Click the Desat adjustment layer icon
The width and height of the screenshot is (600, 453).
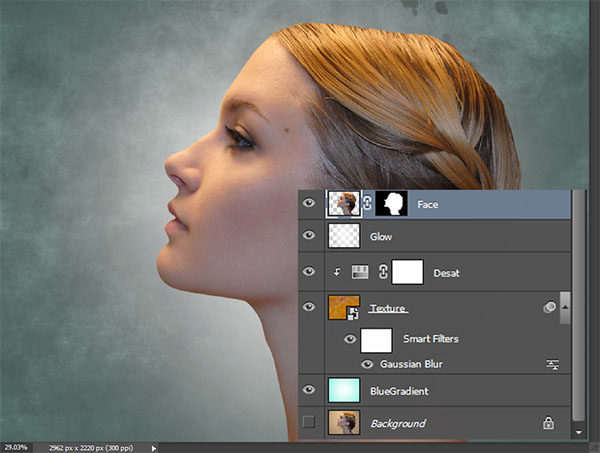coord(360,271)
